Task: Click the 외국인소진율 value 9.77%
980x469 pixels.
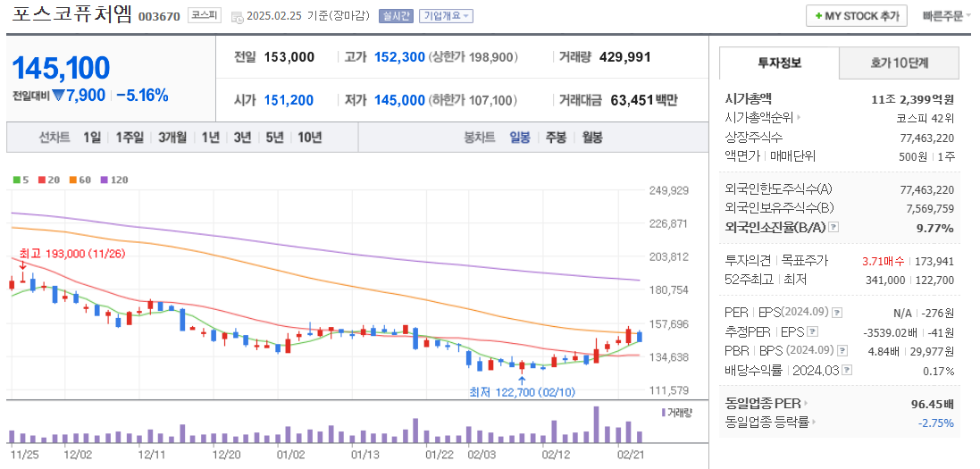Action: [x=935, y=229]
